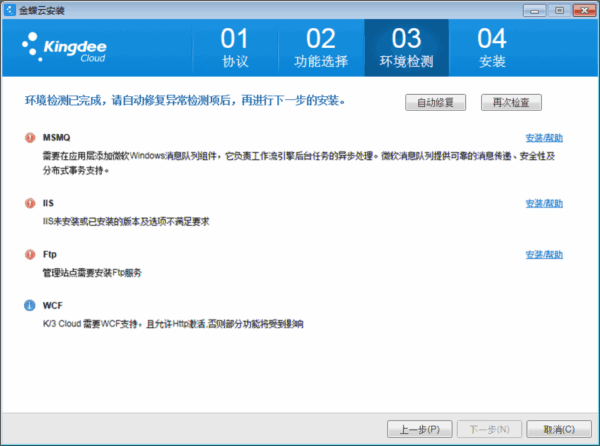The width and height of the screenshot is (600, 446).
Task: Open the 安装/帮助 link for IIS
Action: click(544, 203)
